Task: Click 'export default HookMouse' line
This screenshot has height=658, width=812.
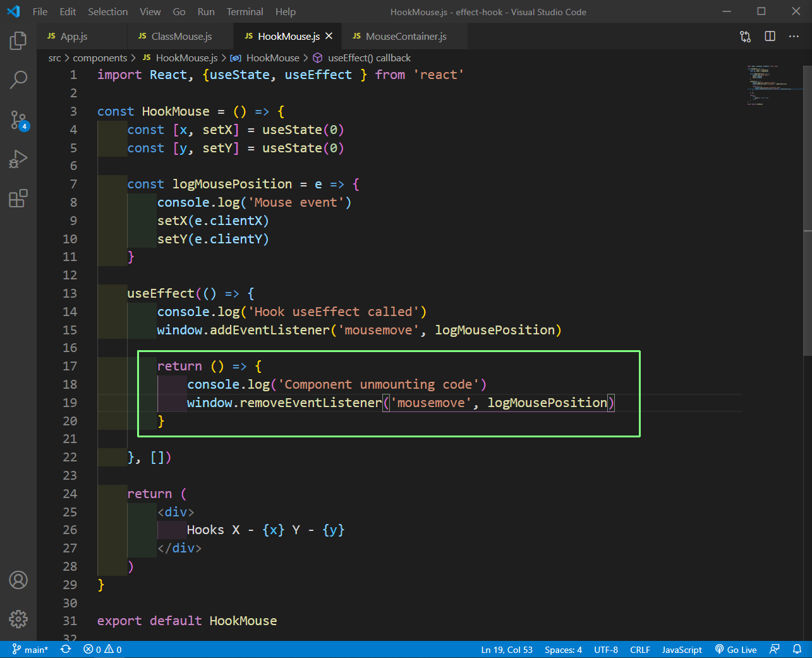Action: (187, 621)
